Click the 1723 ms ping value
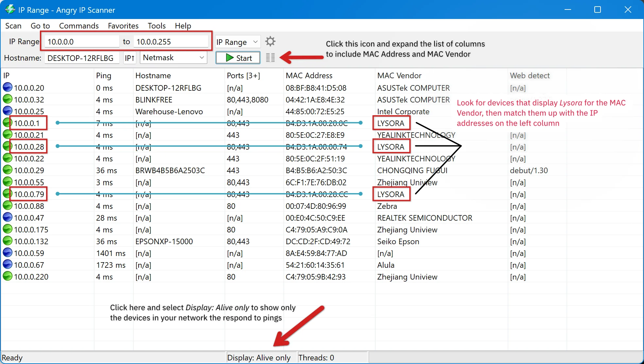The image size is (644, 364). pyautogui.click(x=111, y=265)
